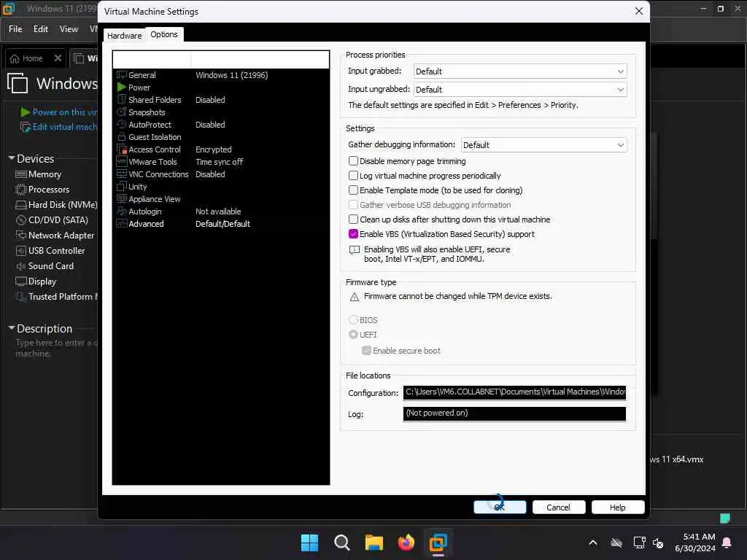This screenshot has height=560, width=747.
Task: Click USB Controller icon in main window
Action: click(x=21, y=251)
